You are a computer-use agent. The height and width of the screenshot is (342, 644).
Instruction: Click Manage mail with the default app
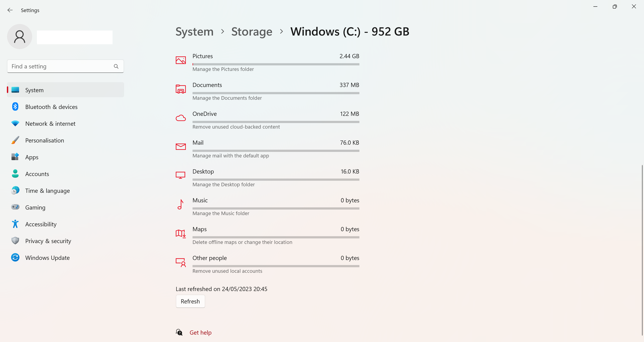(x=230, y=156)
